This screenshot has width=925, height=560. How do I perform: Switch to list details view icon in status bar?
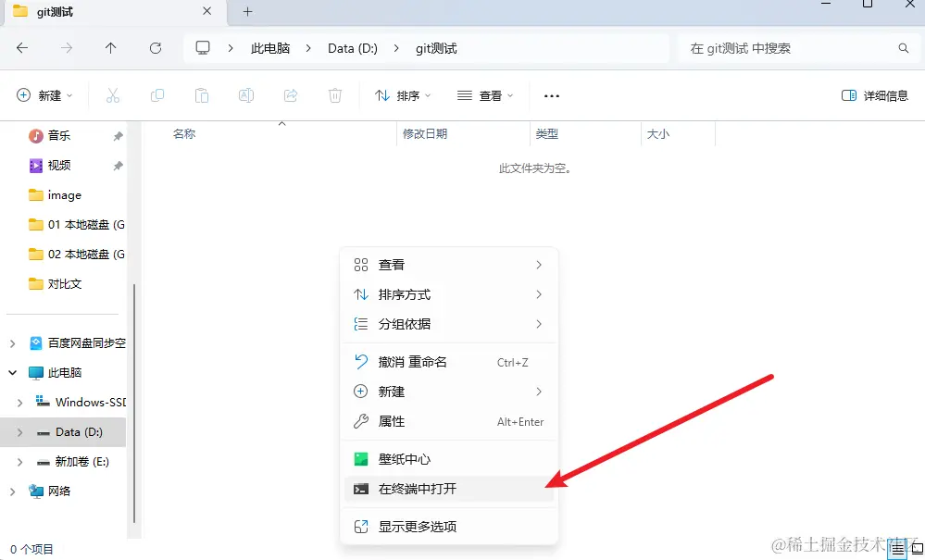pyautogui.click(x=897, y=550)
